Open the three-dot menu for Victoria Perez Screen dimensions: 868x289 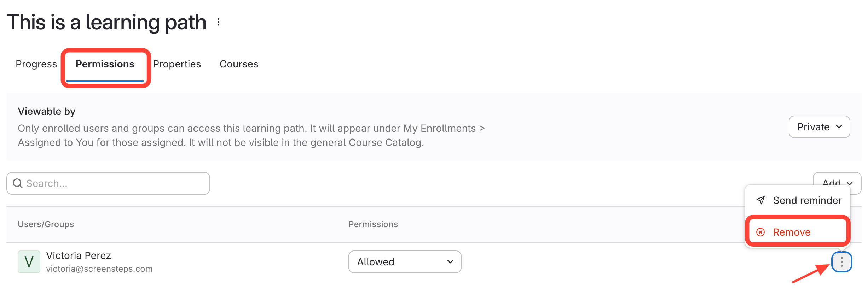[x=841, y=262]
